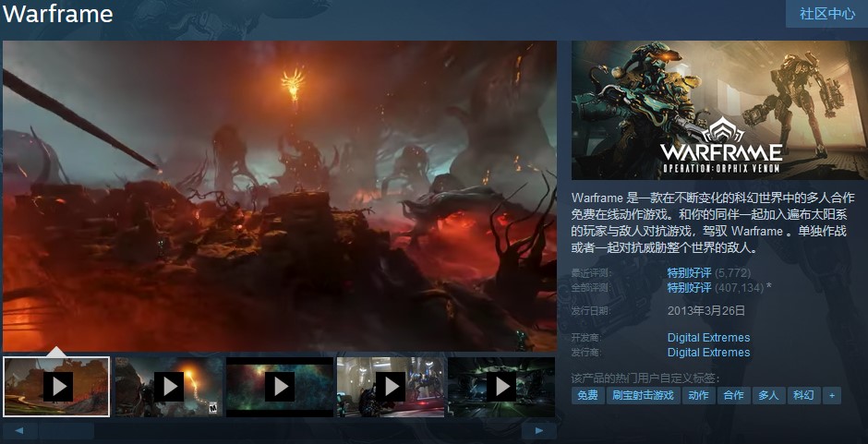The height and width of the screenshot is (444, 868).
Task: Click the main trailer video player
Action: (x=280, y=196)
